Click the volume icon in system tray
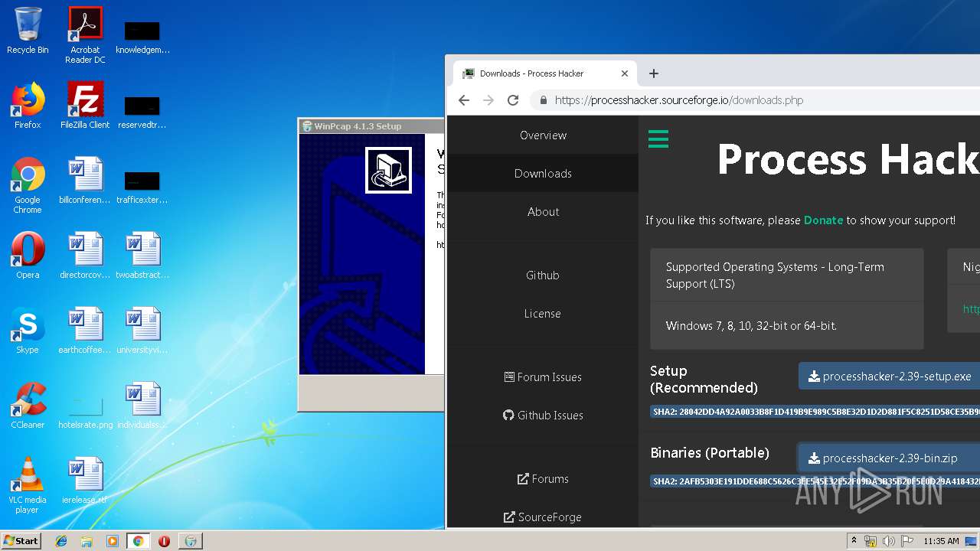 889,541
